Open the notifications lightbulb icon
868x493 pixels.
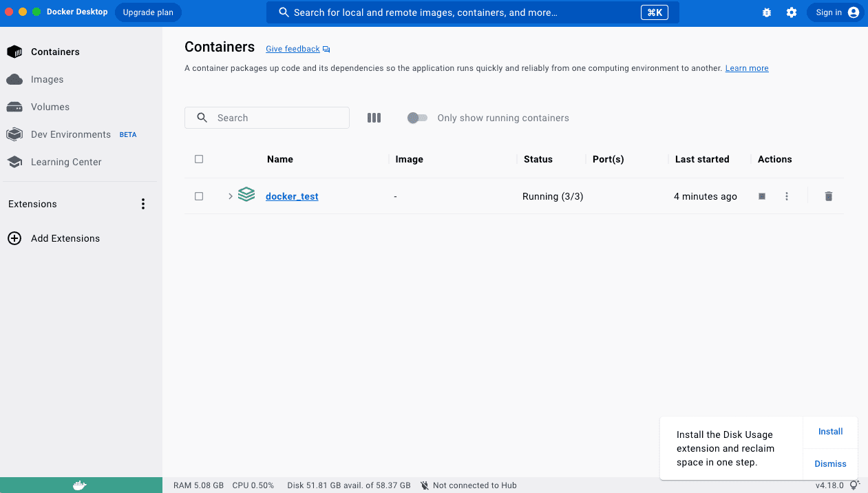tap(855, 485)
